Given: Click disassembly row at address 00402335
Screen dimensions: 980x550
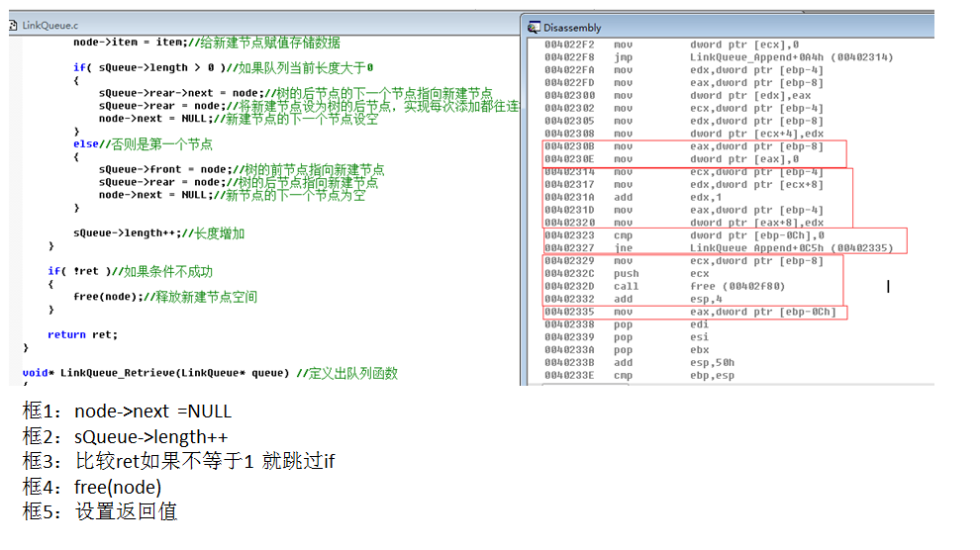Looking at the screenshot, I should 690,312.
